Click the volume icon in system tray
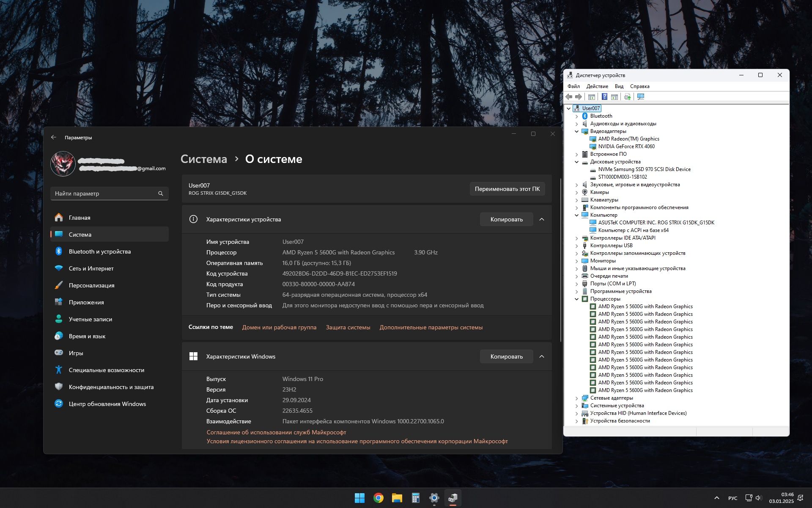The width and height of the screenshot is (812, 508). [x=758, y=498]
